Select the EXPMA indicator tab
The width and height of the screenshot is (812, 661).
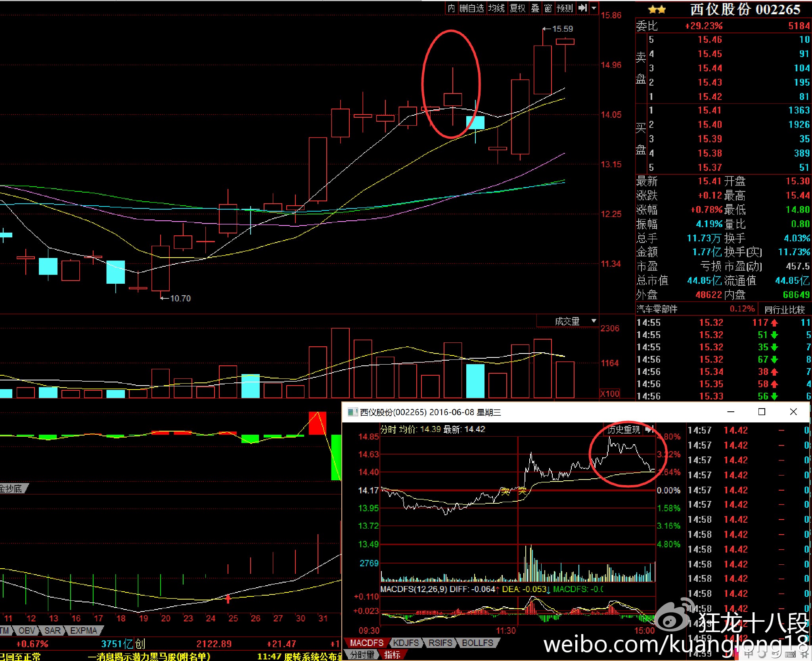tap(83, 630)
